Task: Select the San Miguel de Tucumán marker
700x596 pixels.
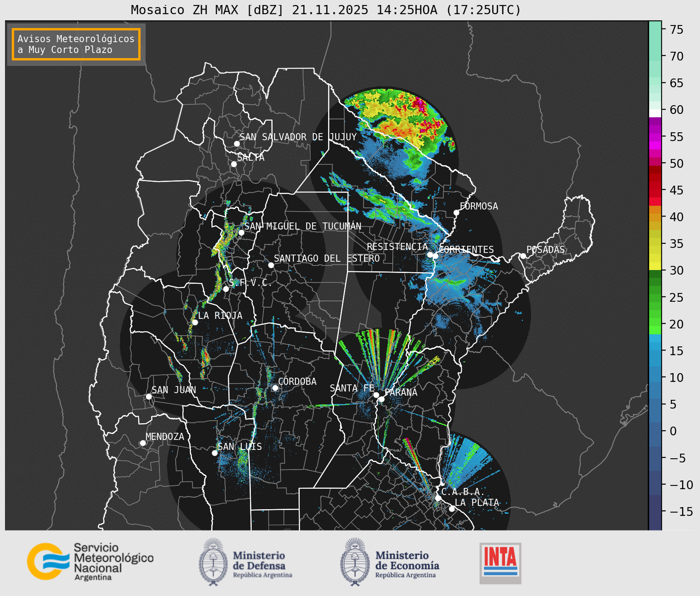Action: coord(241,232)
